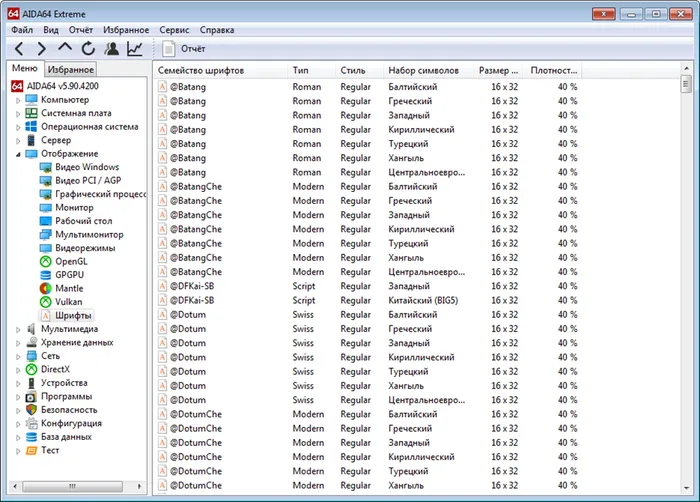Expand the Компьютер tree node
The height and width of the screenshot is (502, 700).
[x=18, y=100]
